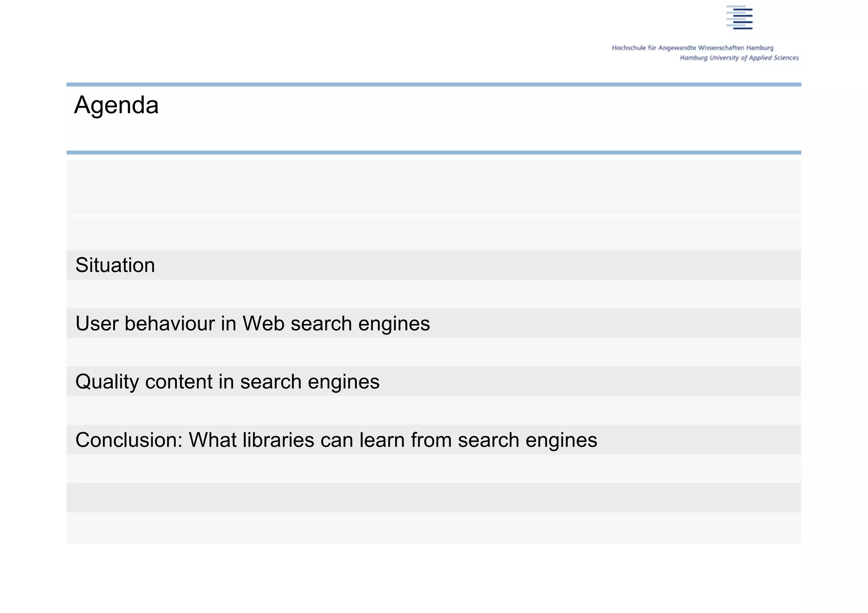The image size is (868, 613).
Task: Click 'Hamburg University of Applied Sciences' italic text
Action: 739,58
